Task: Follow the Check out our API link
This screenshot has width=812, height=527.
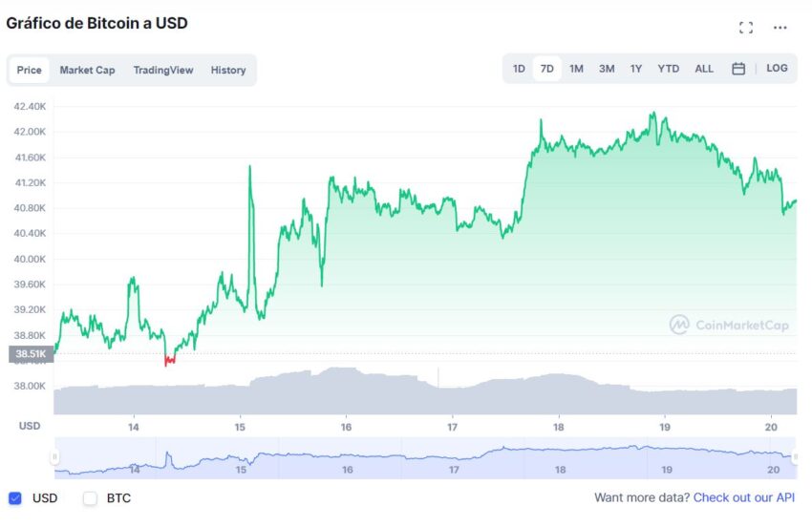Action: (x=743, y=497)
